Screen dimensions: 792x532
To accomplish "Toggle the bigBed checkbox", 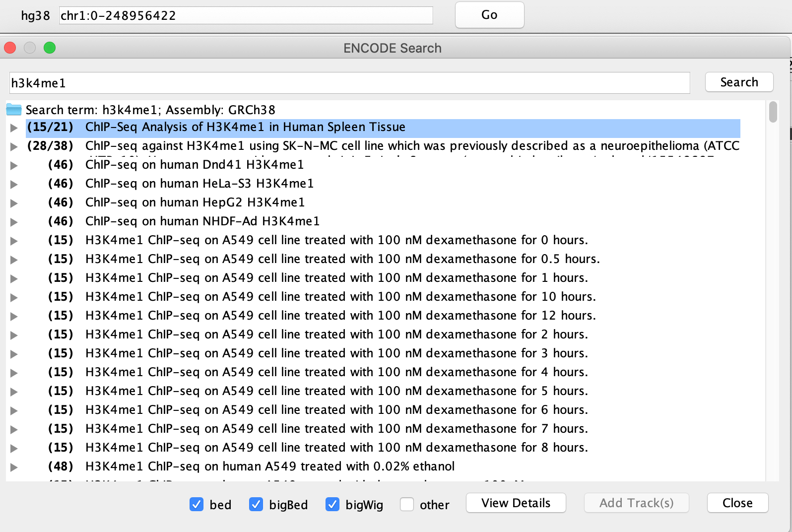I will coord(256,504).
